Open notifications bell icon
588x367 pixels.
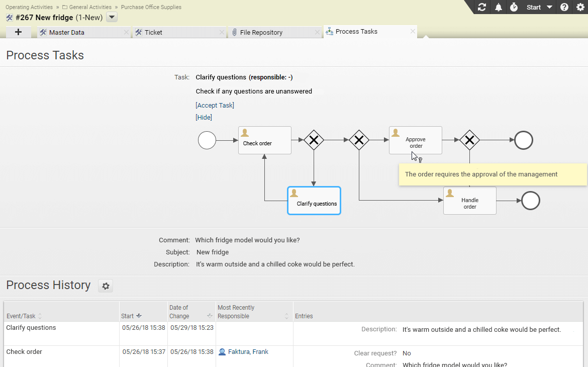tap(499, 7)
